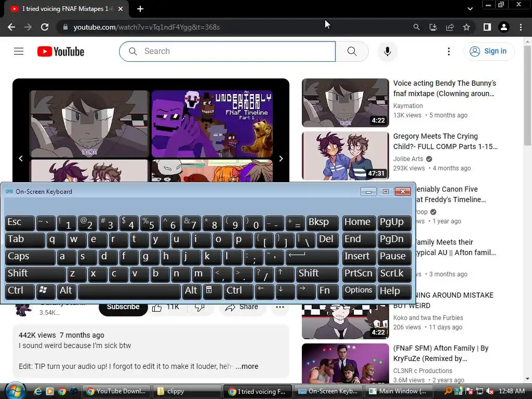This screenshot has height=399, width=532.
Task: Open more actions ellipsis under video
Action: click(x=280, y=308)
